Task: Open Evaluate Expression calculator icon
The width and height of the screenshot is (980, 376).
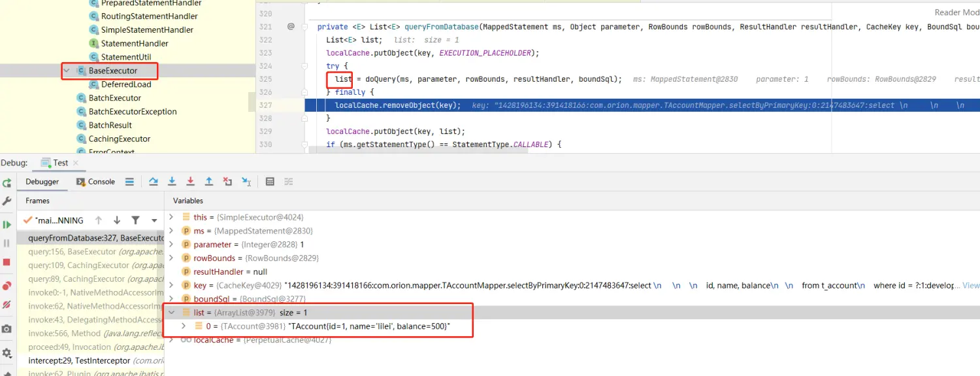Action: [x=270, y=182]
